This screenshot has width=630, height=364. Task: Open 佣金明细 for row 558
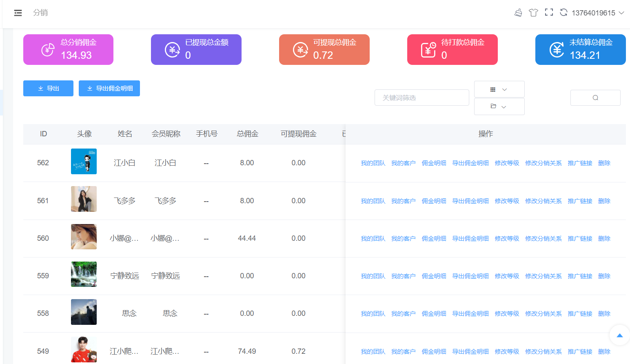434,314
